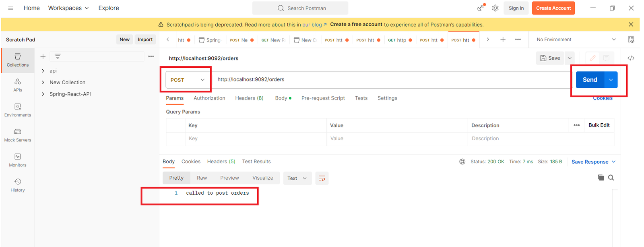Viewport: 644px width, 247px height.
Task: Switch to the request Body tab
Action: click(283, 98)
